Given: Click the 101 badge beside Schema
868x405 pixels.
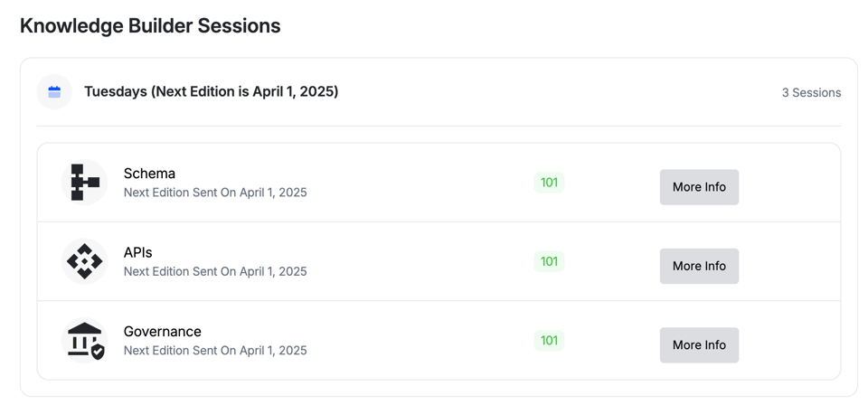Looking at the screenshot, I should [x=549, y=183].
